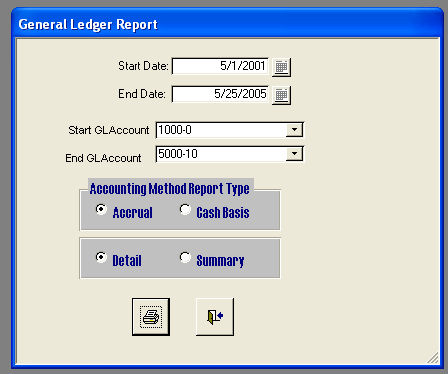Expand the End GLAccount dropdown arrow
Screen dimensions: 448x374
294,154
